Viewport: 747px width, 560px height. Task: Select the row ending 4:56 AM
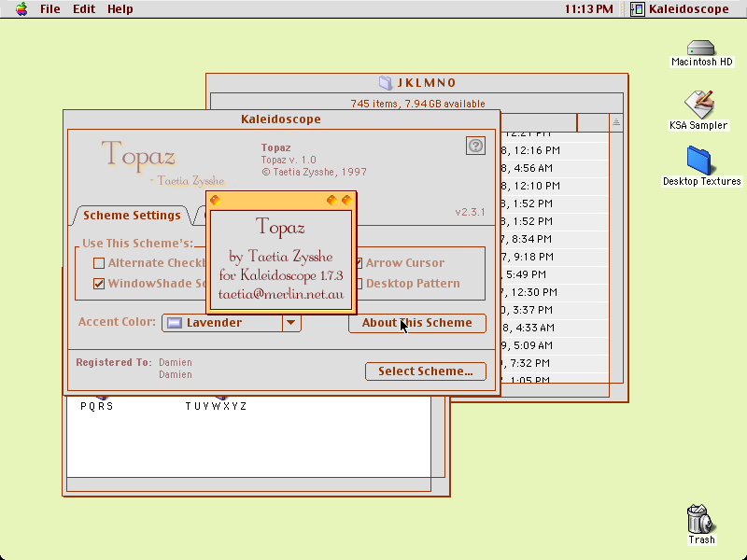coord(554,168)
